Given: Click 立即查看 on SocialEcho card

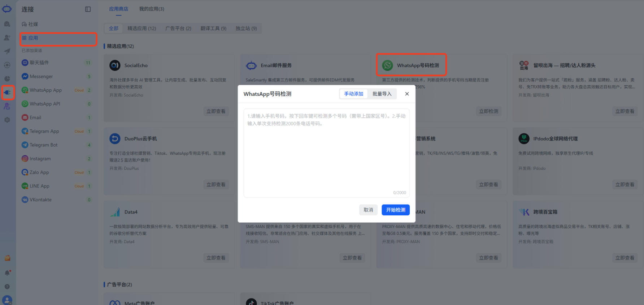Looking at the screenshot, I should (x=216, y=111).
